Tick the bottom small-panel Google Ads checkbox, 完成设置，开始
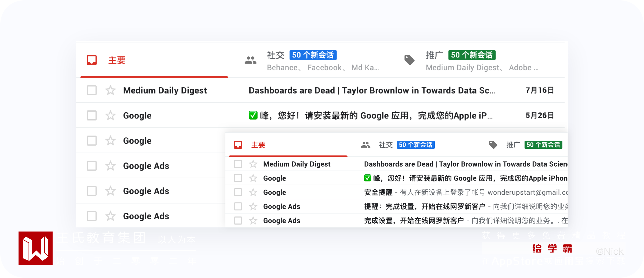 238,221
